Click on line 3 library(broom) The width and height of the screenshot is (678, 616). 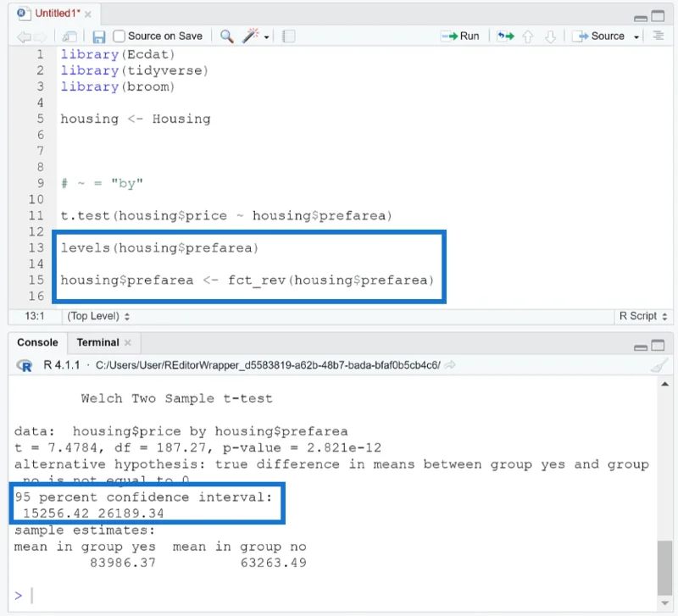pyautogui.click(x=118, y=87)
